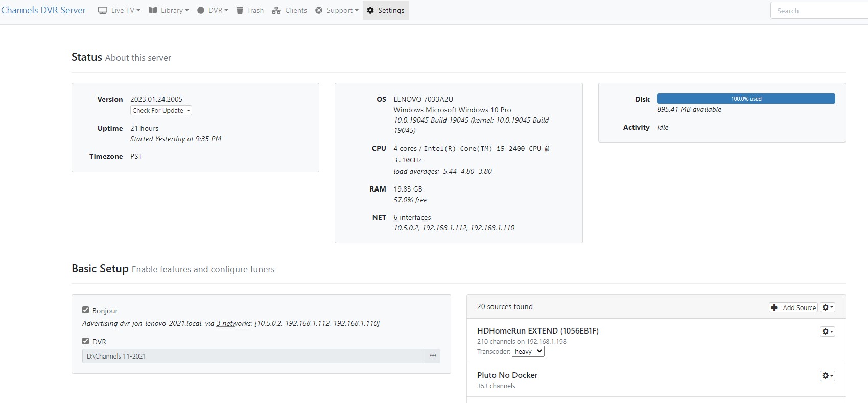Viewport: 868px width, 403px height.
Task: Open gear menu for Pluto No Docker
Action: [827, 376]
